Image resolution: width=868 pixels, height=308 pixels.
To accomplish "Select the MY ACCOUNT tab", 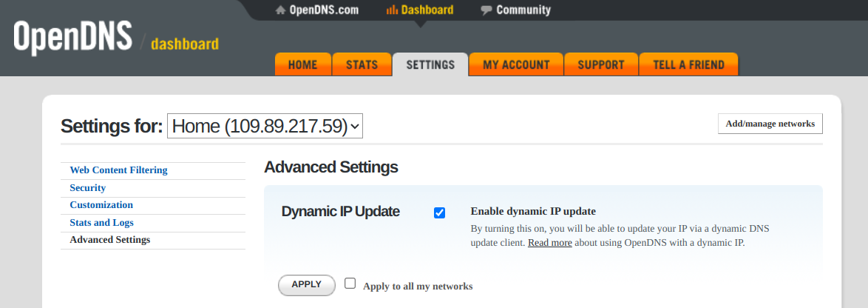I will point(516,64).
